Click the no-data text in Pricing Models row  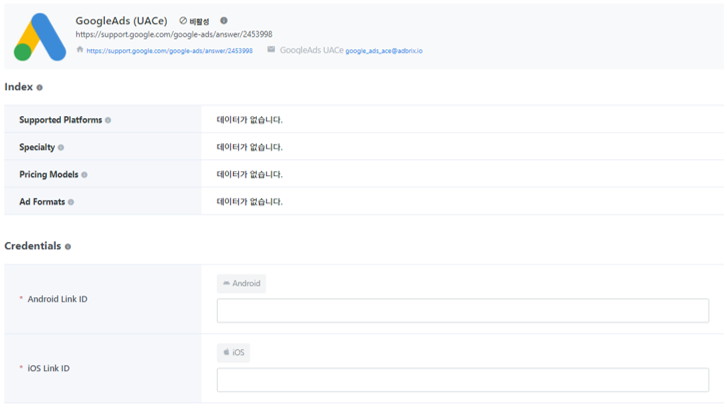(249, 174)
